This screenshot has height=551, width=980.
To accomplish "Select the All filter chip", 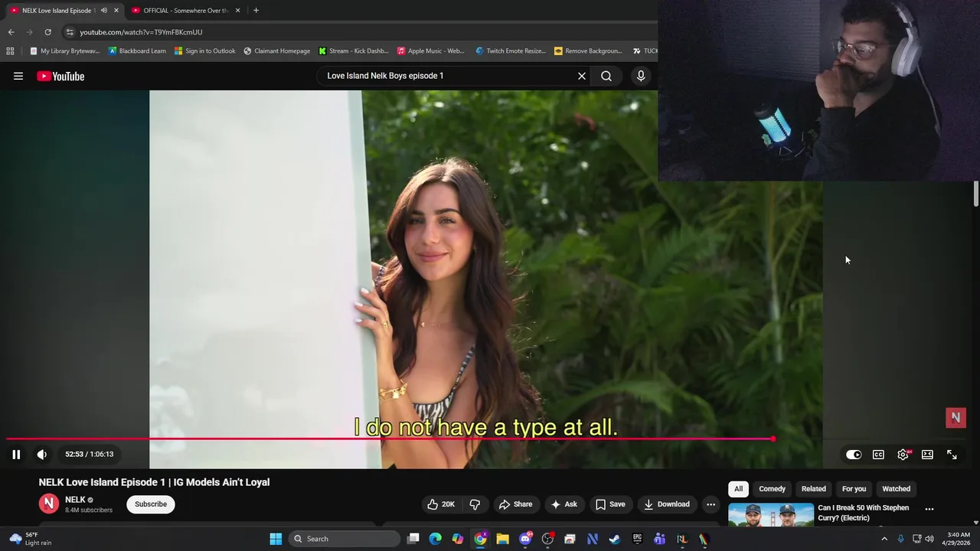I will (x=738, y=489).
